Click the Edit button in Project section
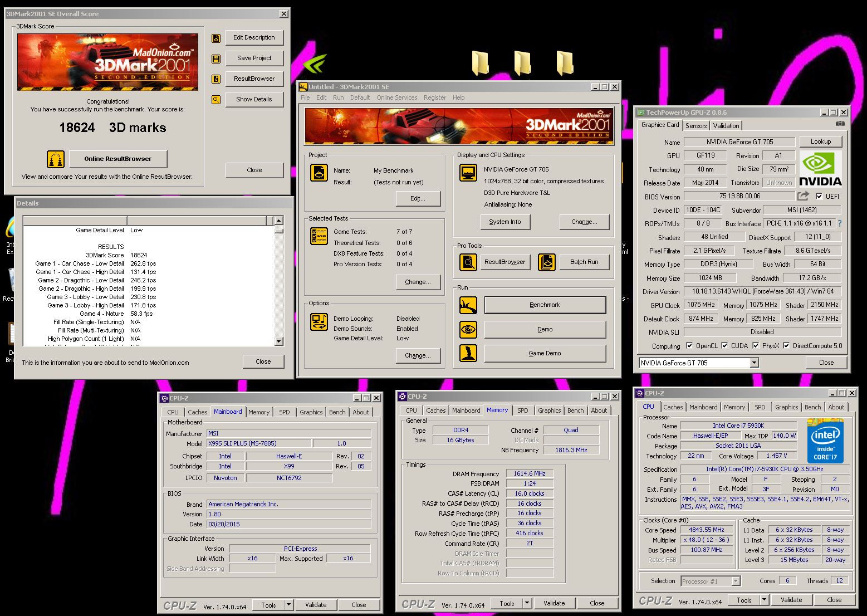The height and width of the screenshot is (616, 867). point(418,198)
